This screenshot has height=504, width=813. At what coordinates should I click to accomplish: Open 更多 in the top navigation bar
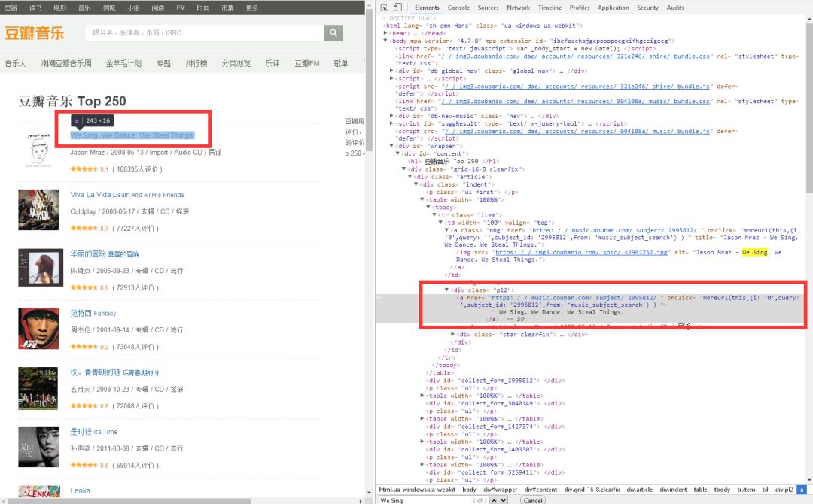tap(252, 8)
